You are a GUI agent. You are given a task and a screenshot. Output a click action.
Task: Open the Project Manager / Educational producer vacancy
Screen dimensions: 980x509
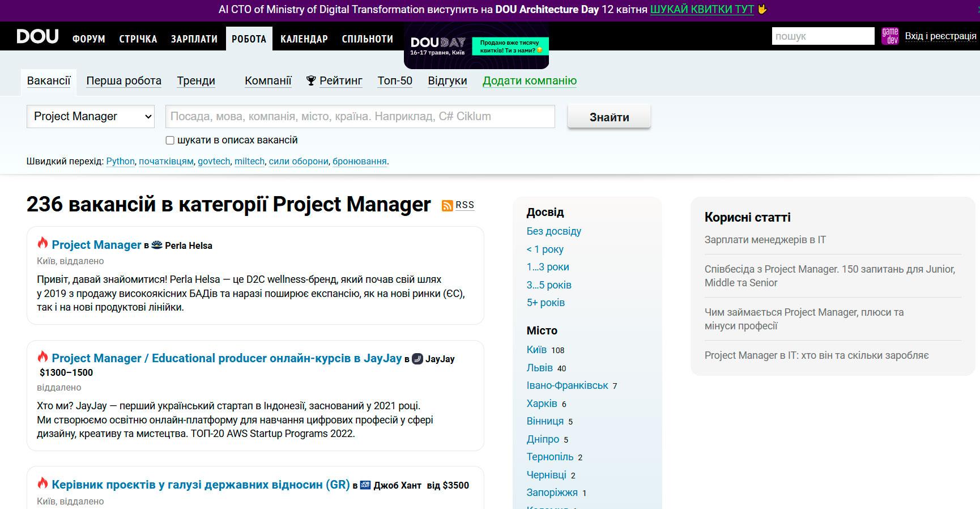tap(227, 358)
